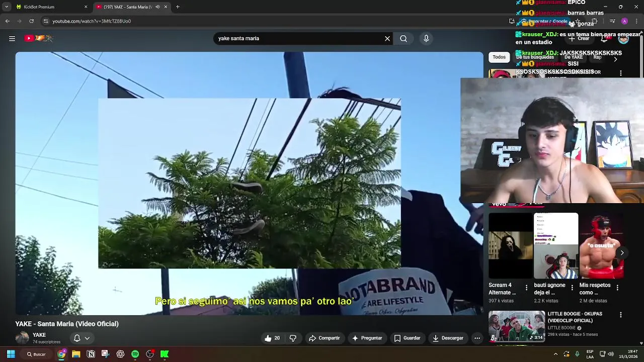Mute the YAKE Santa Maria tab audio

[157, 7]
